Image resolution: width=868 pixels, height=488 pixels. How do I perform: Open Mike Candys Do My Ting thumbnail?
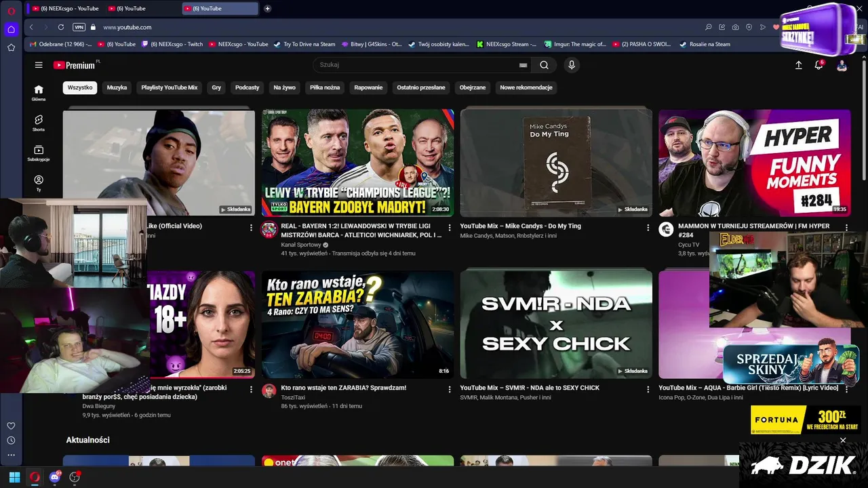click(556, 163)
